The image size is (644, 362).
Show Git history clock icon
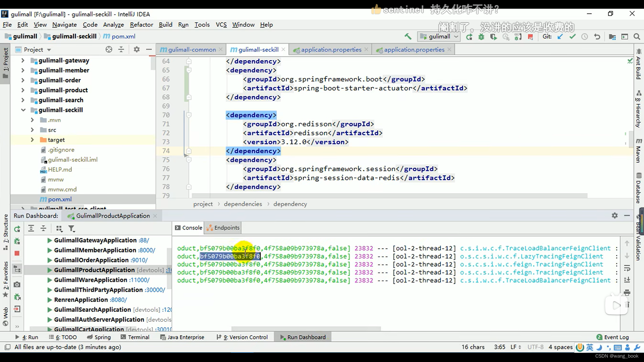(585, 37)
